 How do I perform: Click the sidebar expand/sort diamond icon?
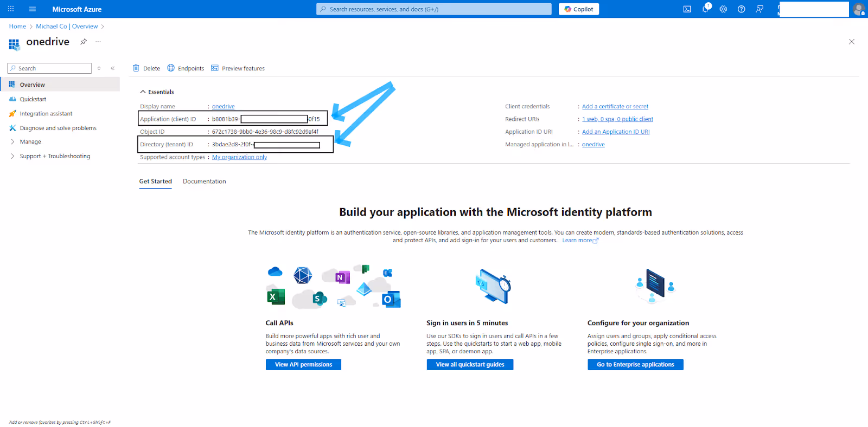point(99,68)
